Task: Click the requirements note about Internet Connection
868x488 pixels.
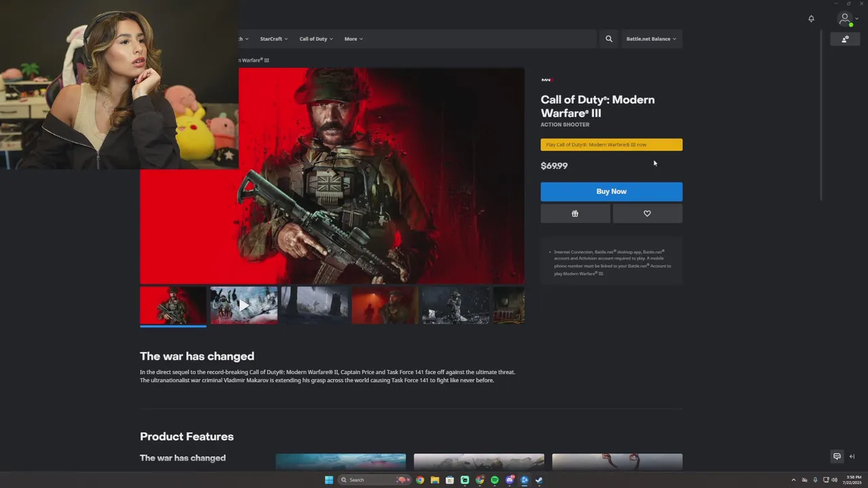Action: click(612, 263)
